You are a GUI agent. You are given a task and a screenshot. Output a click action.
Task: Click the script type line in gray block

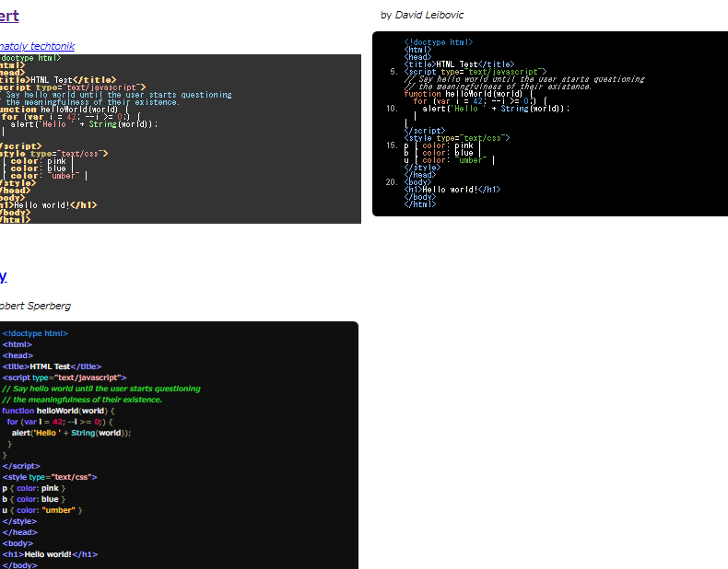pos(73,87)
